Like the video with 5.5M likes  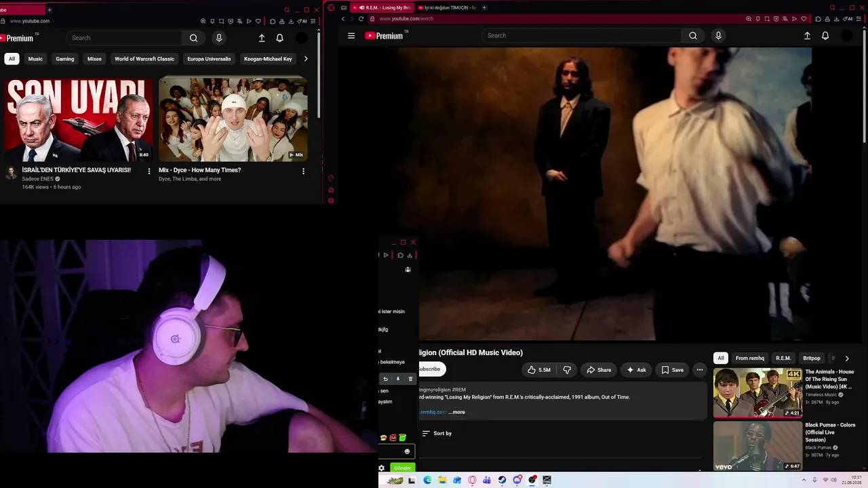point(539,370)
